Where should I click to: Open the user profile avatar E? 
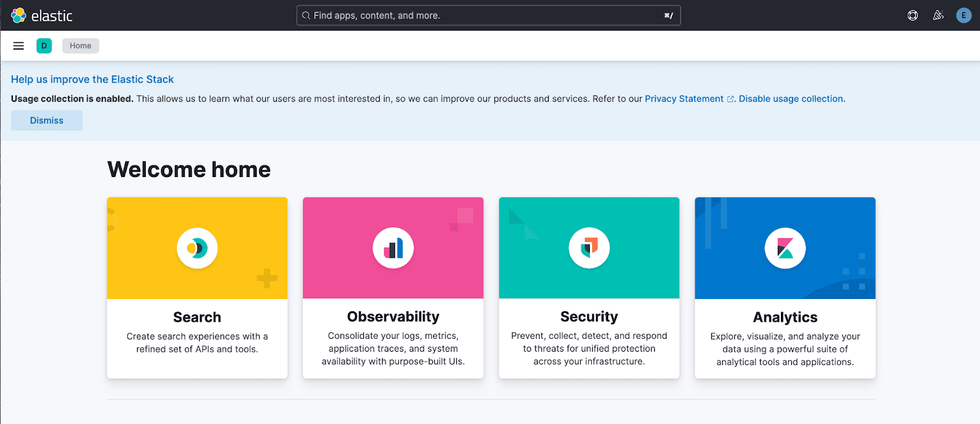click(x=963, y=15)
